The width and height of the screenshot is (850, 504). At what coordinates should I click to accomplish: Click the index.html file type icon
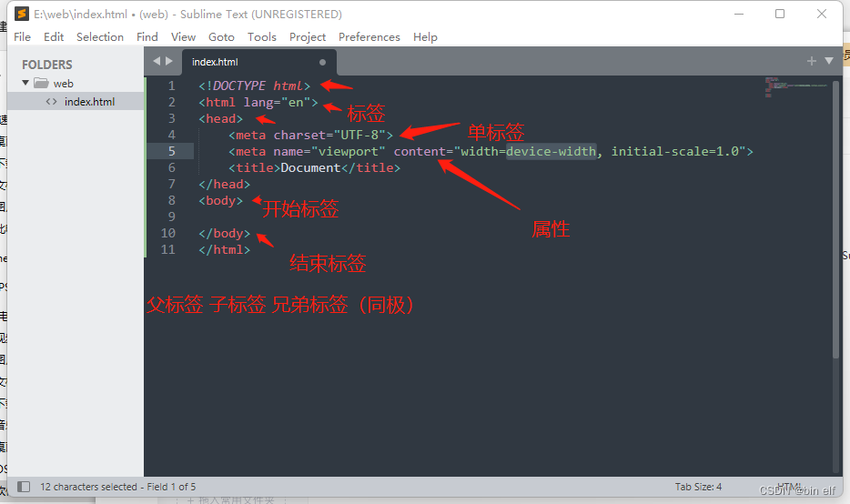[52, 101]
